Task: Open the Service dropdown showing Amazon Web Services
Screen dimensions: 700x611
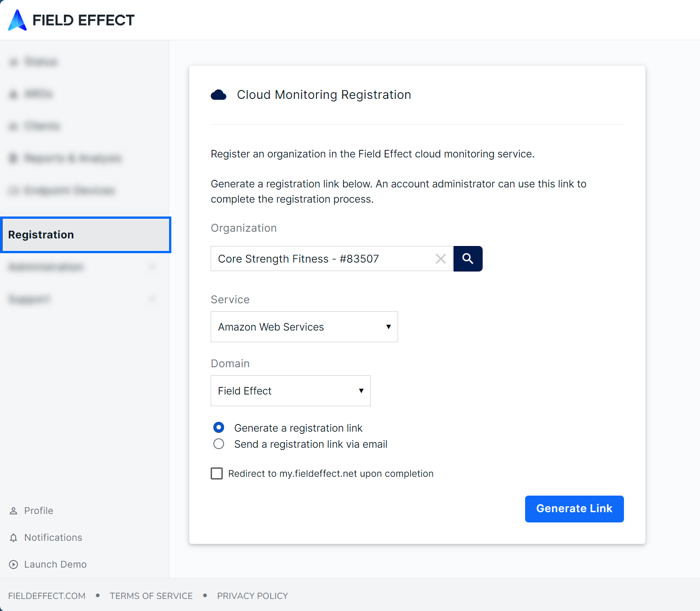Action: (x=304, y=327)
